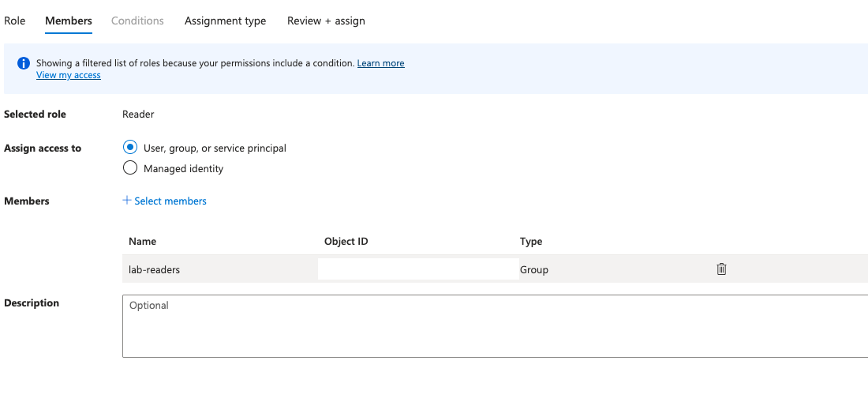Click the blue info icon in banner
Viewport: 868px width, 402px height.
click(x=23, y=63)
